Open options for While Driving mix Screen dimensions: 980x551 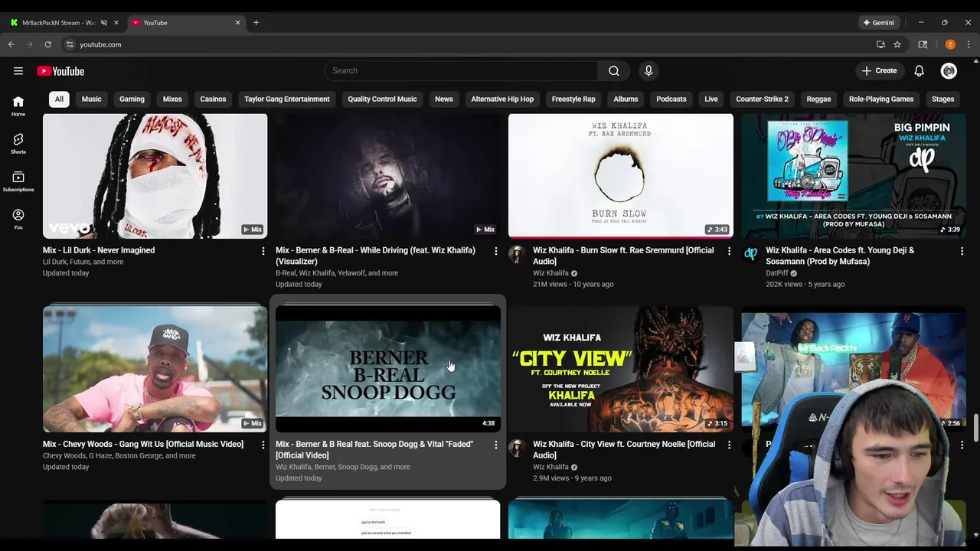click(495, 251)
